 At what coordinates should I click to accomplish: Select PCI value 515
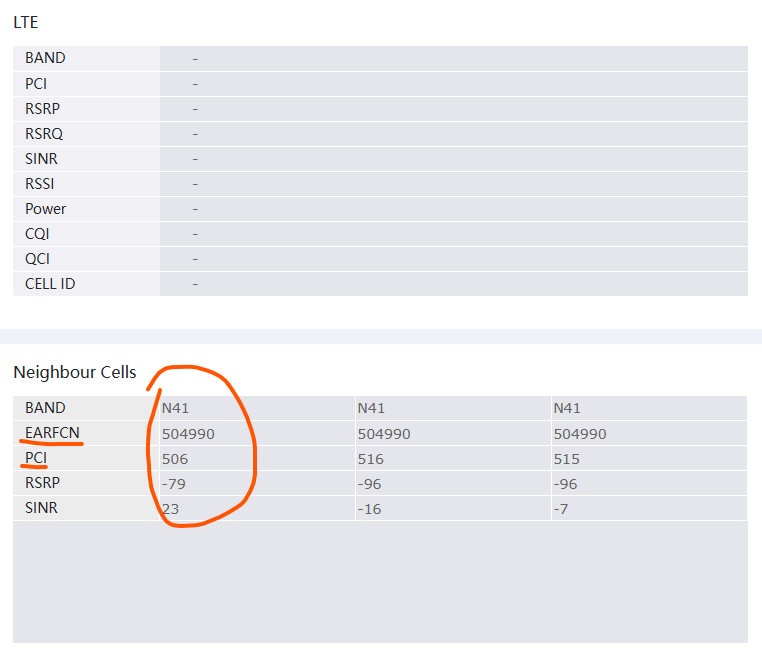click(566, 459)
